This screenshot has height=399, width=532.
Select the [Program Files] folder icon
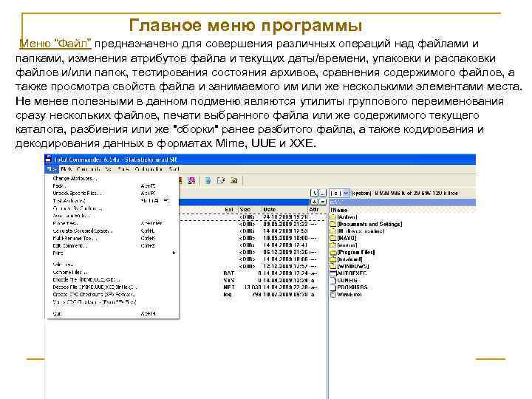point(333,253)
